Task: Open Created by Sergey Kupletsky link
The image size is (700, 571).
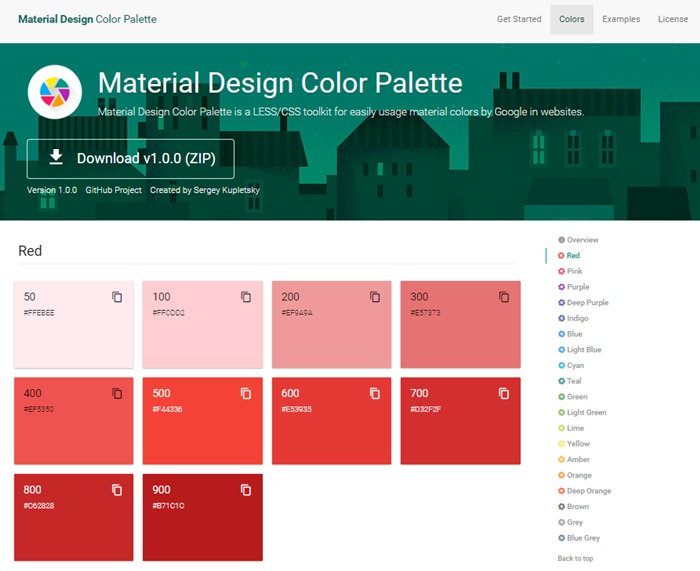Action: click(x=204, y=190)
